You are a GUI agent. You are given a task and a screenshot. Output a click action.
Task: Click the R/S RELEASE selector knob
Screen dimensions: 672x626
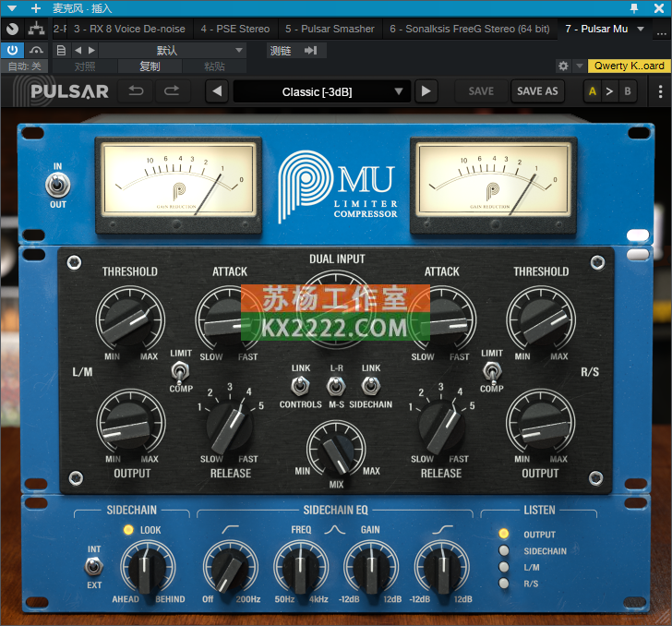pos(441,427)
